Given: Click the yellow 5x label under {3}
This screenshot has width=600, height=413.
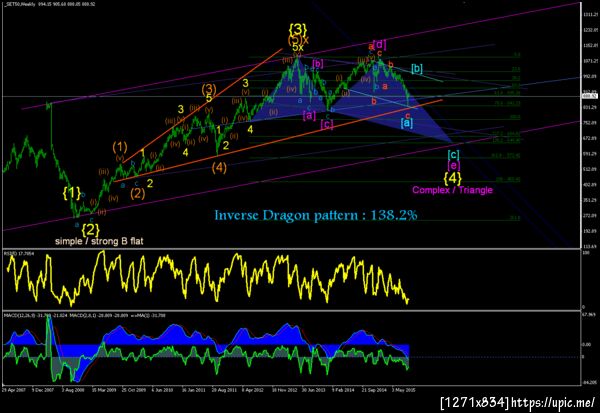Looking at the screenshot, I should point(298,47).
